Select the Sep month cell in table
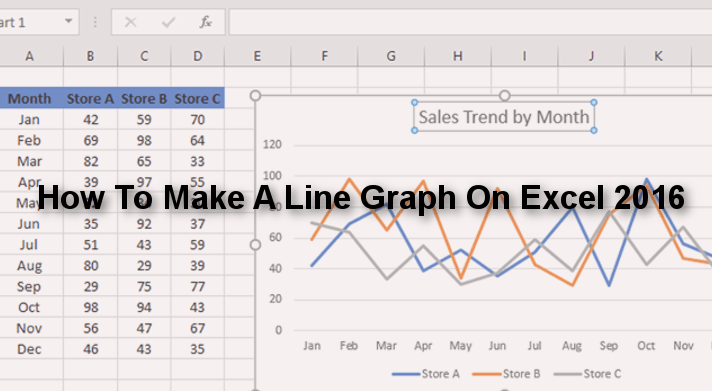Viewport: 712px width, 391px height. [x=30, y=287]
